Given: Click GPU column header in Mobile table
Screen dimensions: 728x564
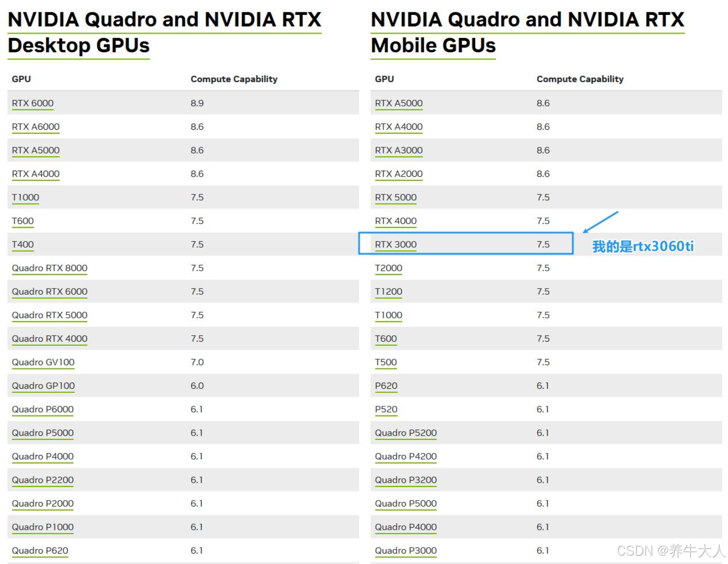Looking at the screenshot, I should pyautogui.click(x=384, y=79).
